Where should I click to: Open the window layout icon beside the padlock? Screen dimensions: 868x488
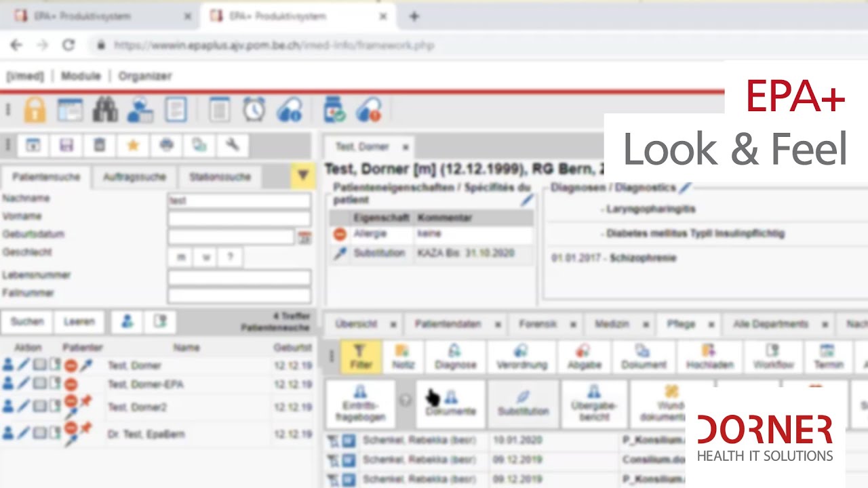coord(69,110)
